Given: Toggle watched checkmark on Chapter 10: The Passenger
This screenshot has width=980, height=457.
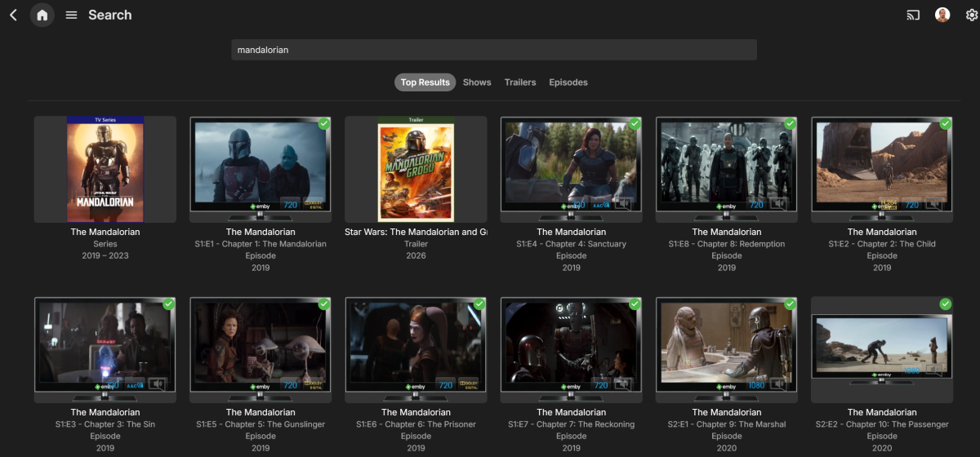Looking at the screenshot, I should [945, 304].
